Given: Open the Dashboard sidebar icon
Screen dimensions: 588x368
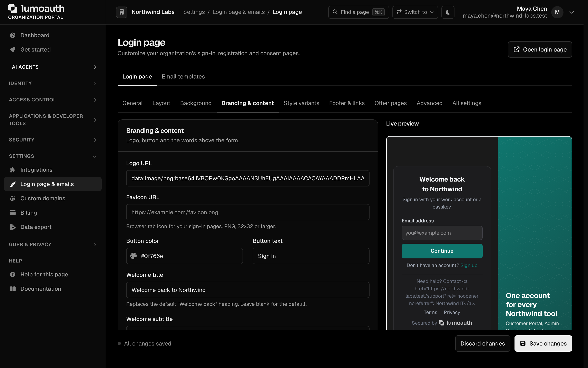Looking at the screenshot, I should coord(13,35).
